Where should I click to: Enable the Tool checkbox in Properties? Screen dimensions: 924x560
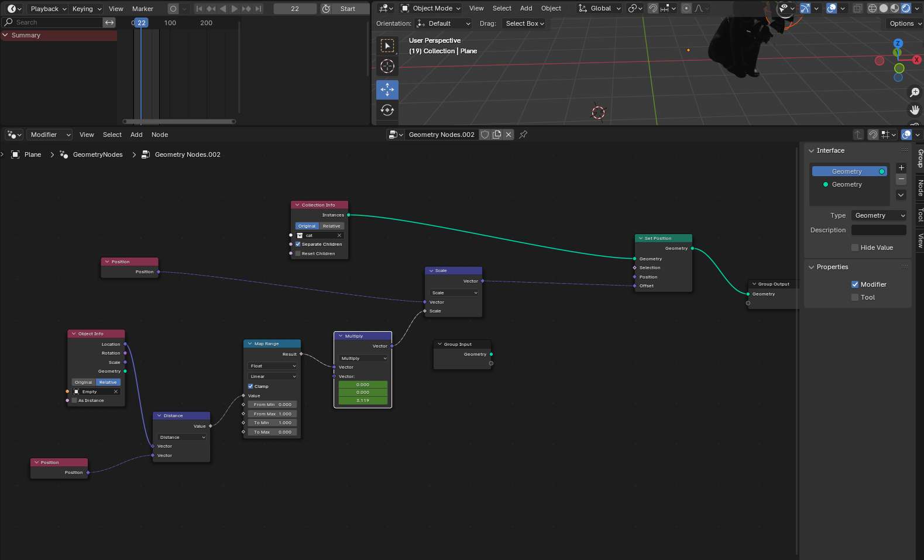coord(855,297)
